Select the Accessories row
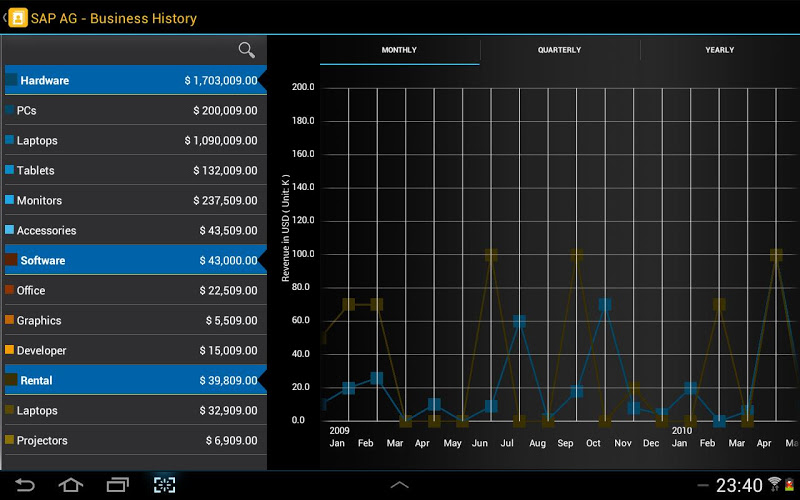This screenshot has height=500, width=800. pyautogui.click(x=136, y=231)
